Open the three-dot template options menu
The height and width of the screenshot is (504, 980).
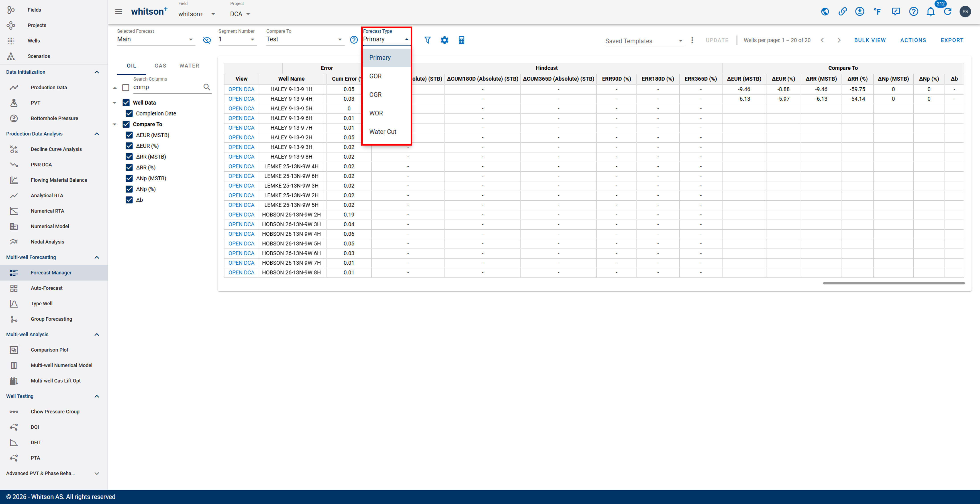pos(692,40)
